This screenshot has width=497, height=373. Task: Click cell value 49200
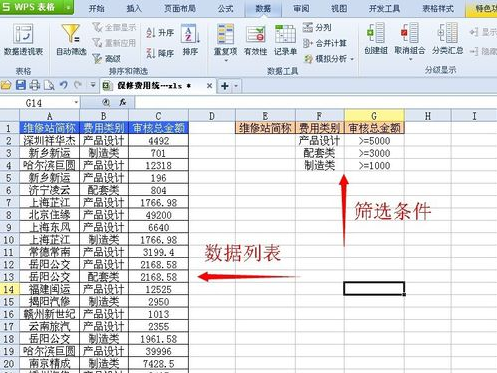point(158,215)
